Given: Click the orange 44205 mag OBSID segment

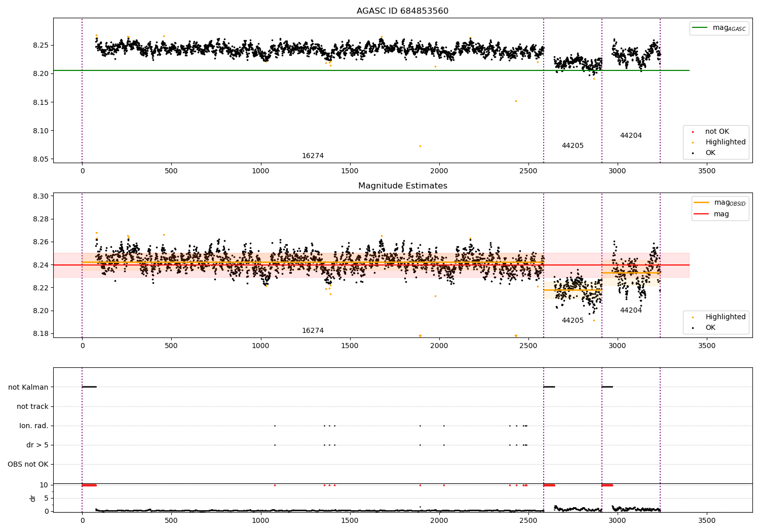Looking at the screenshot, I should [x=573, y=290].
